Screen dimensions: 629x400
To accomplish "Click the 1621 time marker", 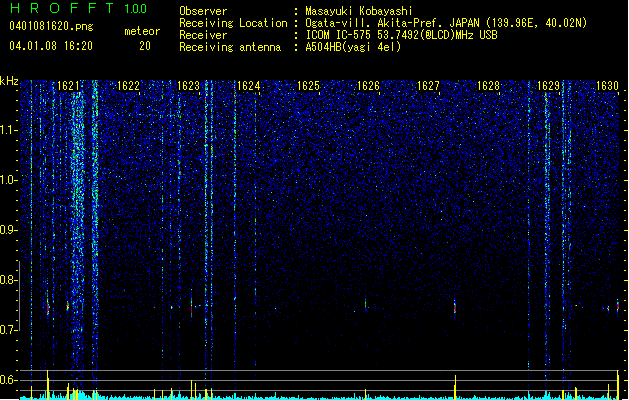I will pos(68,86).
